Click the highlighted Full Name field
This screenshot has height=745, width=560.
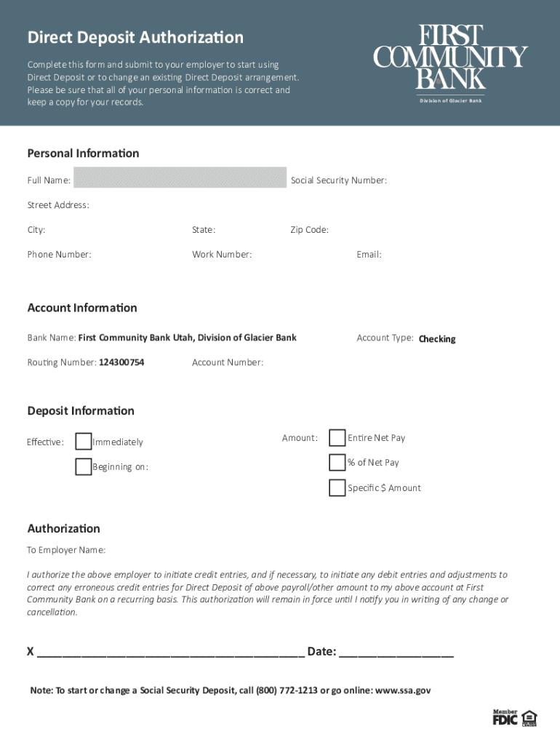[180, 178]
